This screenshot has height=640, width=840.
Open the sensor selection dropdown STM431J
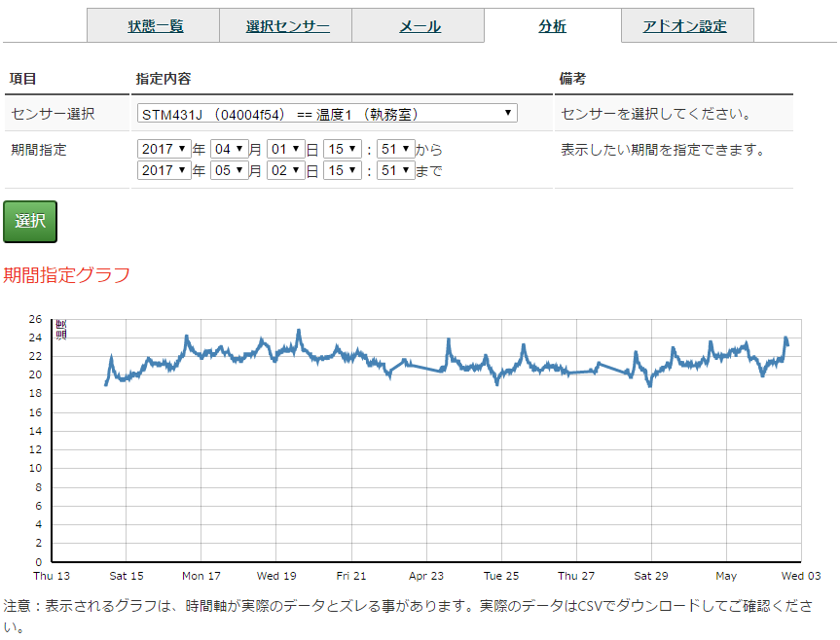pyautogui.click(x=327, y=114)
